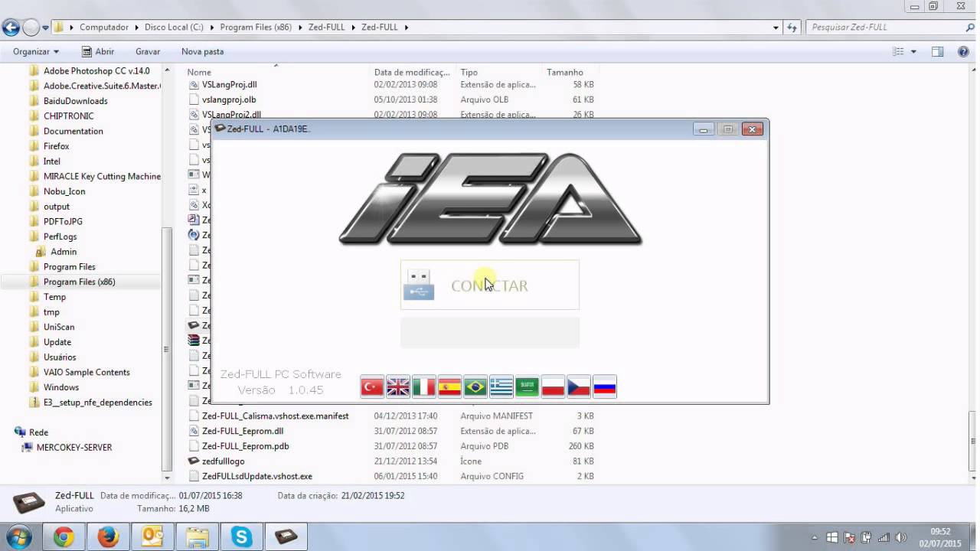Create a folder with Nova pasta
The height and width of the screenshot is (551, 980).
coord(202,51)
